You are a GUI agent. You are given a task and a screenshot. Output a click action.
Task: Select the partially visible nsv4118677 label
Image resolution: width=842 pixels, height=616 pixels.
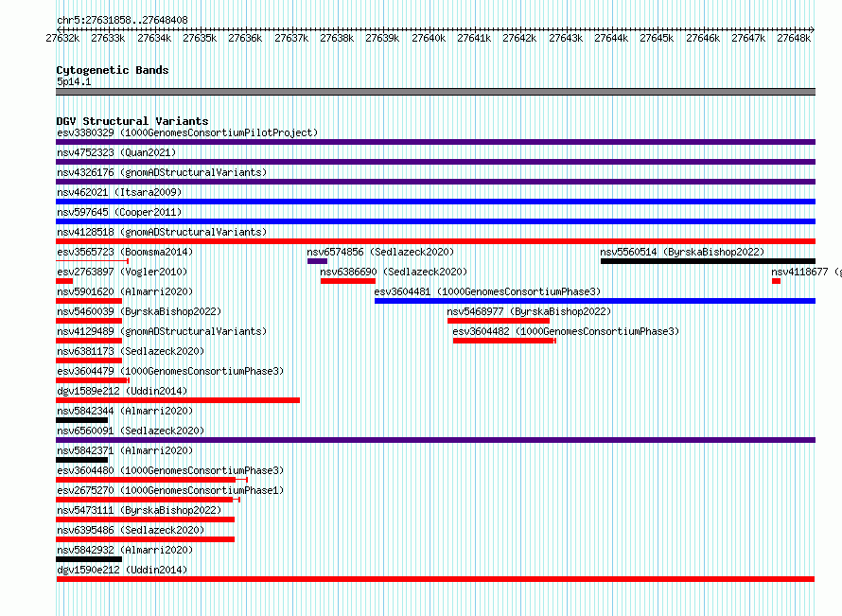806,272
